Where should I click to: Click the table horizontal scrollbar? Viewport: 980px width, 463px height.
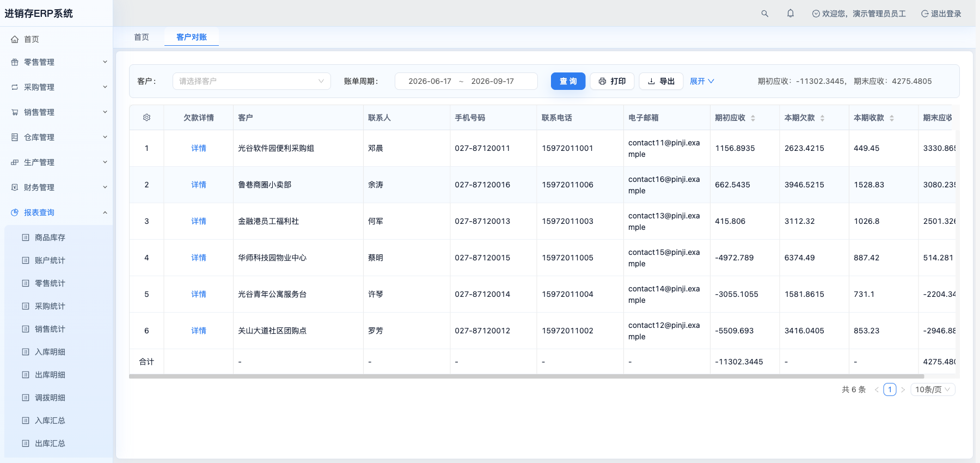526,376
